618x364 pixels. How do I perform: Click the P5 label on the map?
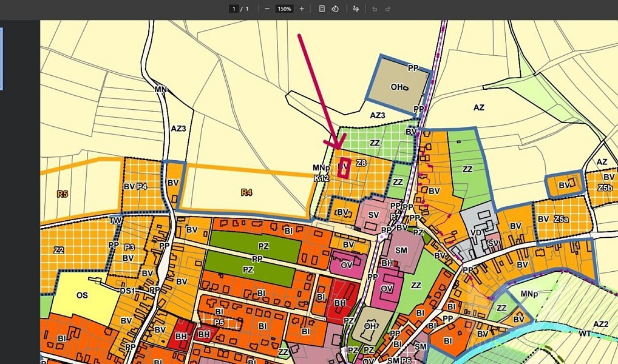coord(219,322)
